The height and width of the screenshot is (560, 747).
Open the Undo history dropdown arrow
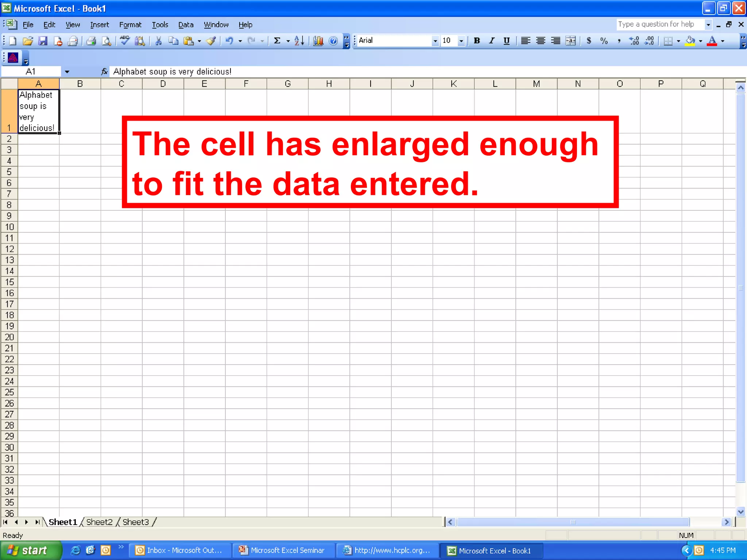pyautogui.click(x=240, y=41)
